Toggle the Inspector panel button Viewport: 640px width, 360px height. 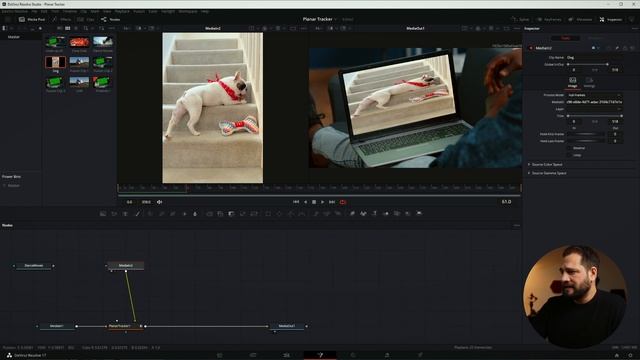point(611,19)
